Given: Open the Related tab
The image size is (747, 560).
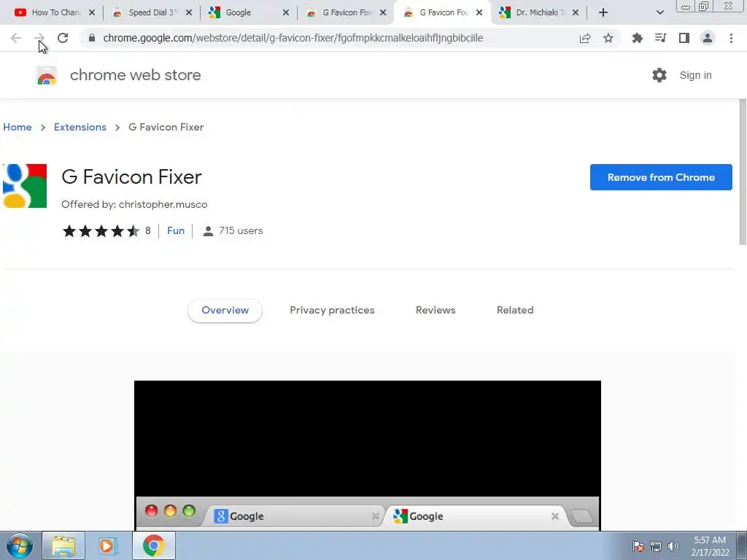Looking at the screenshot, I should pyautogui.click(x=515, y=310).
